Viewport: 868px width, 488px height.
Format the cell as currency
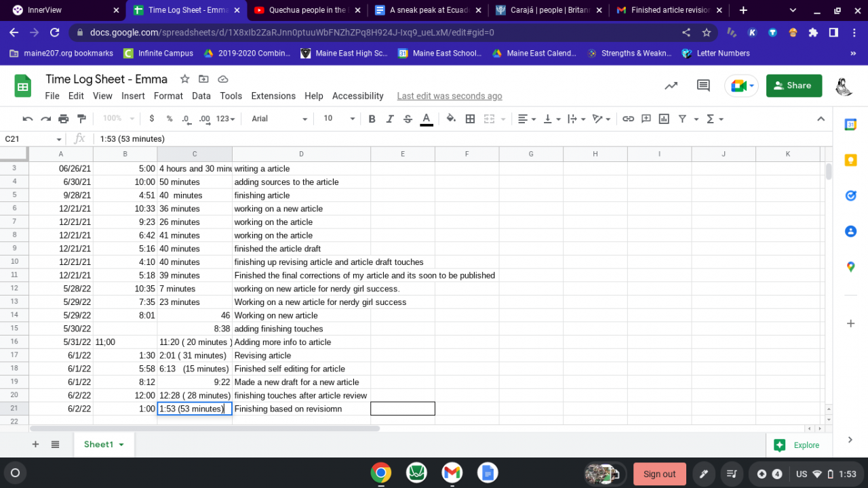[x=151, y=119]
